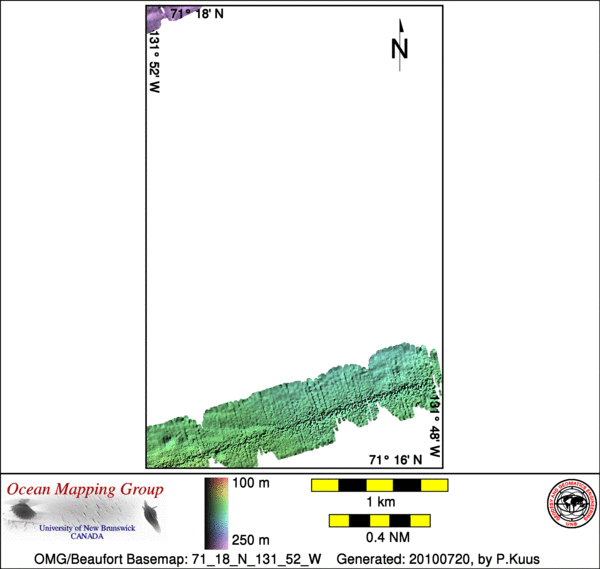Click the 131° 52' W longitude label

point(156,61)
